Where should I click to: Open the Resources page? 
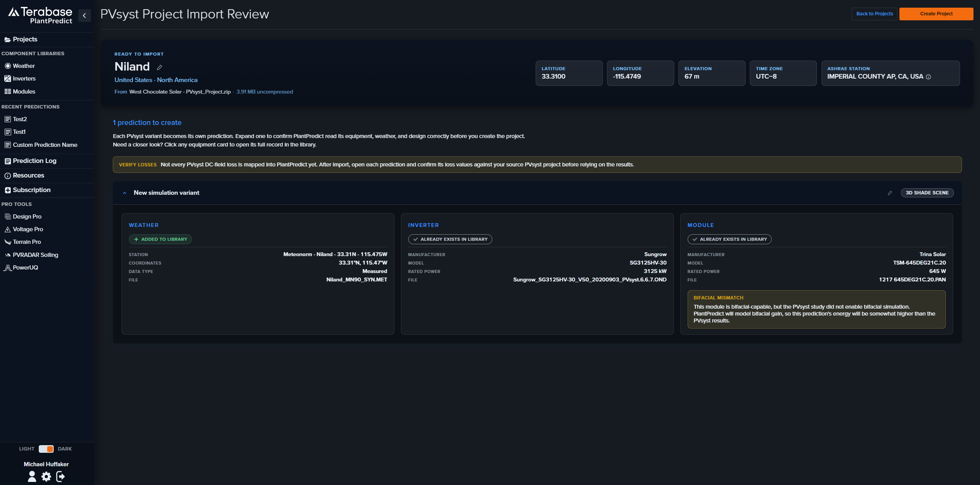[x=28, y=176]
